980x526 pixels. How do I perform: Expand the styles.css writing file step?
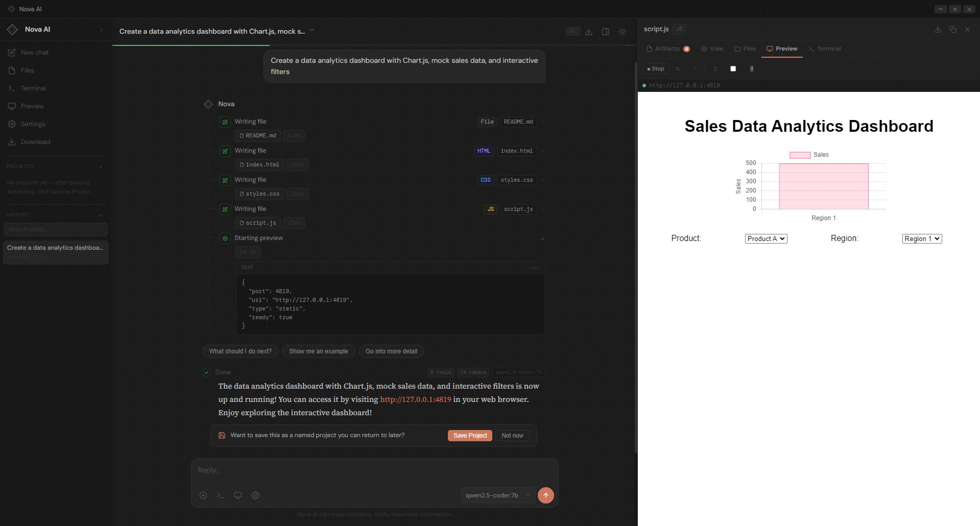click(x=542, y=180)
